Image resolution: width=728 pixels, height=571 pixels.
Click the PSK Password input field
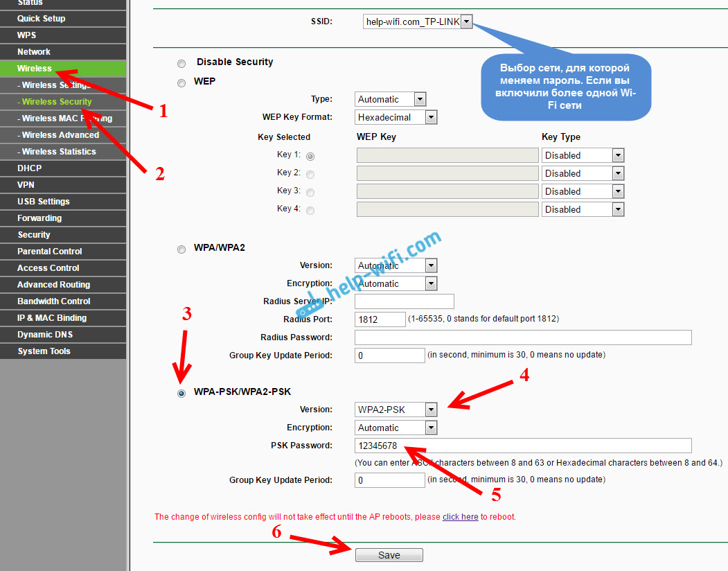click(522, 446)
